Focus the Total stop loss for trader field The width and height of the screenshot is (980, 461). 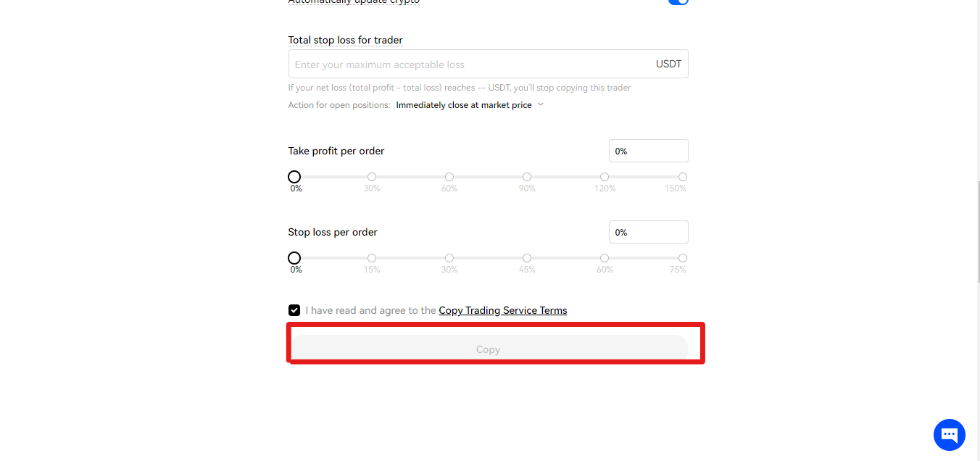click(x=488, y=64)
